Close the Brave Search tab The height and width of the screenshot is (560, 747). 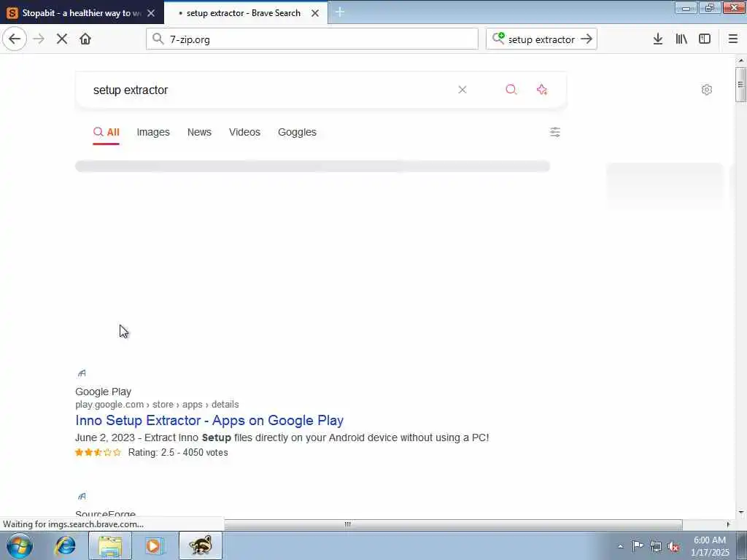tap(315, 13)
